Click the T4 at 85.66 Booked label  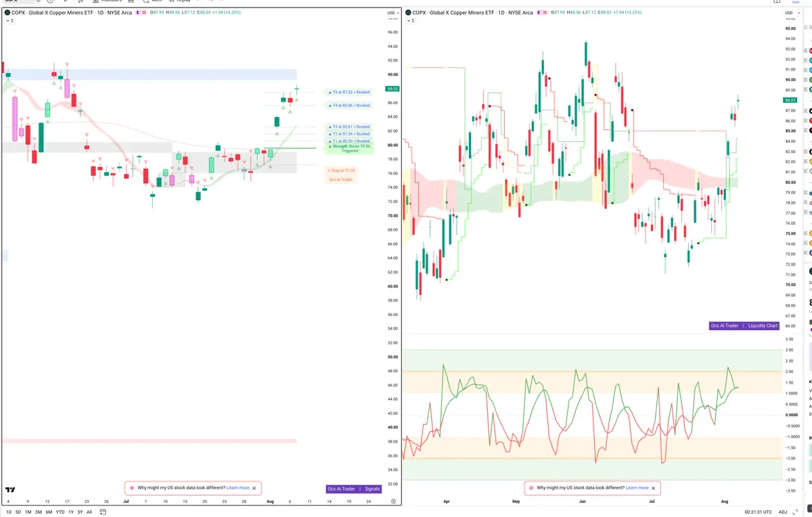[x=349, y=106]
